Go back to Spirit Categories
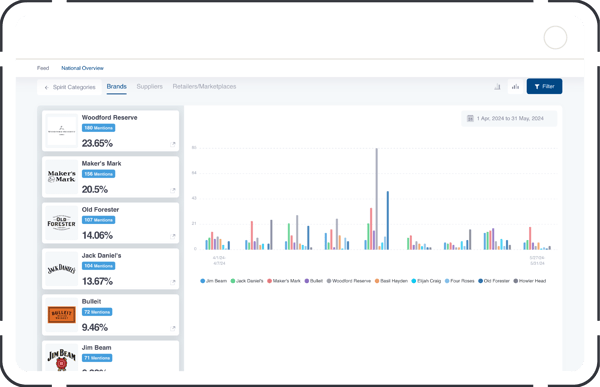 point(70,87)
